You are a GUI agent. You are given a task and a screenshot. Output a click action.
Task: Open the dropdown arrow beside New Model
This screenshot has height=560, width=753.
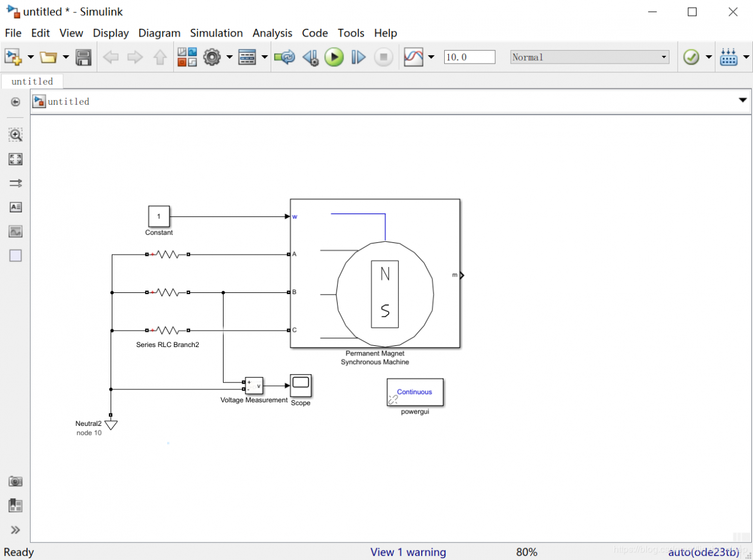pyautogui.click(x=30, y=57)
